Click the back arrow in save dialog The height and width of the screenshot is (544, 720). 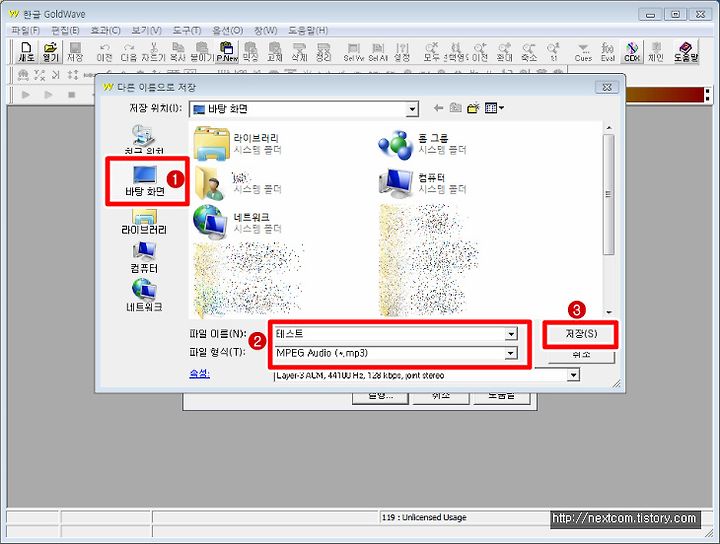coord(439,108)
